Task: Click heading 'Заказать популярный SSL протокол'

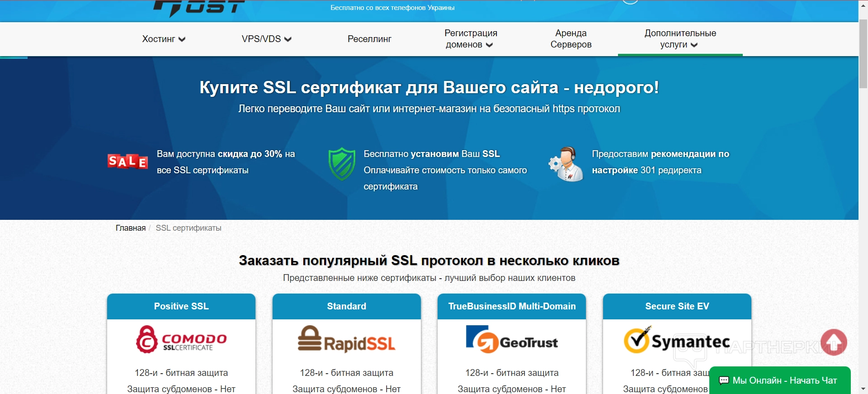Action: (429, 261)
